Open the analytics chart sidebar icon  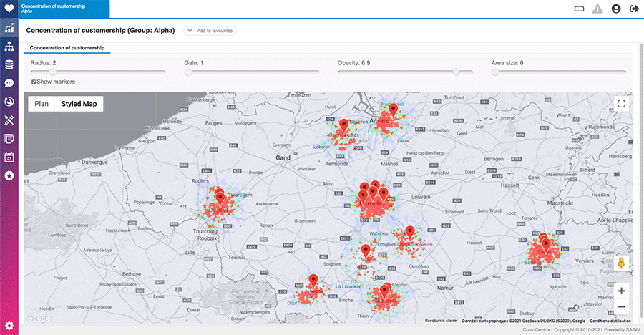point(9,29)
